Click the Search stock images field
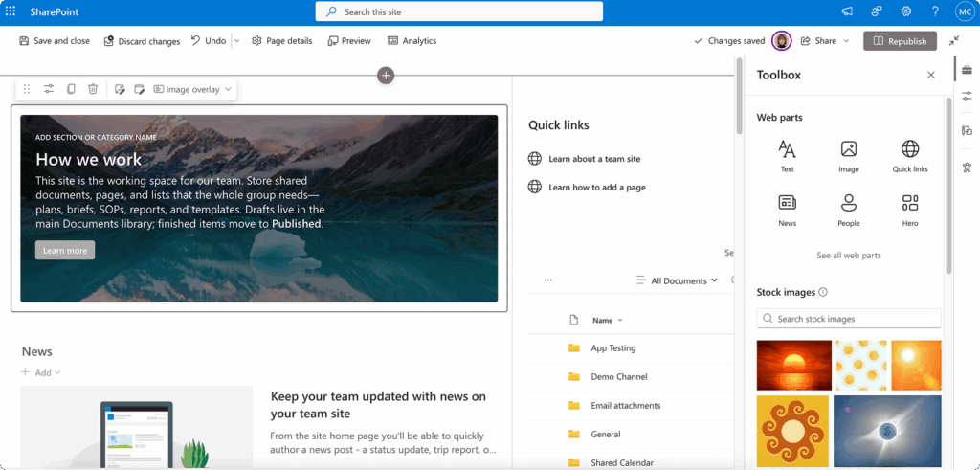Image resolution: width=980 pixels, height=470 pixels. tap(849, 319)
